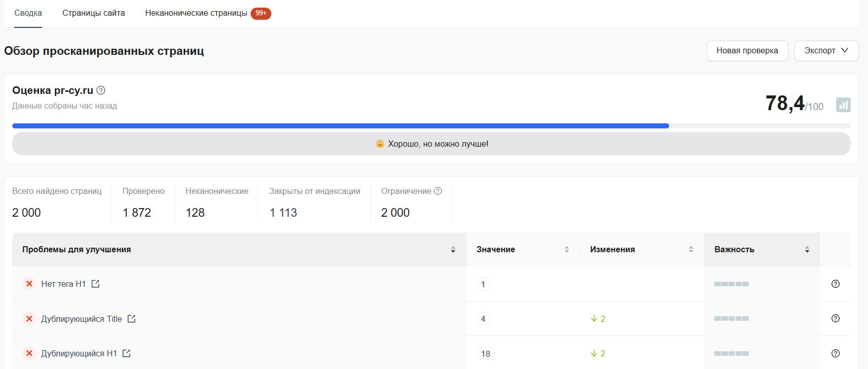Image resolution: width=868 pixels, height=369 pixels.
Task: Click Данные собраны час назад text
Action: coord(64,106)
